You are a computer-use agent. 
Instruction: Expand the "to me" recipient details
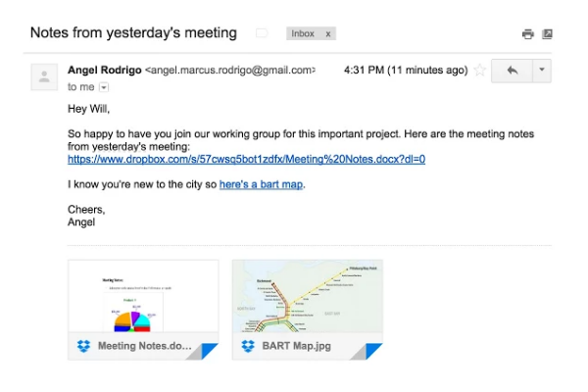tap(104, 87)
